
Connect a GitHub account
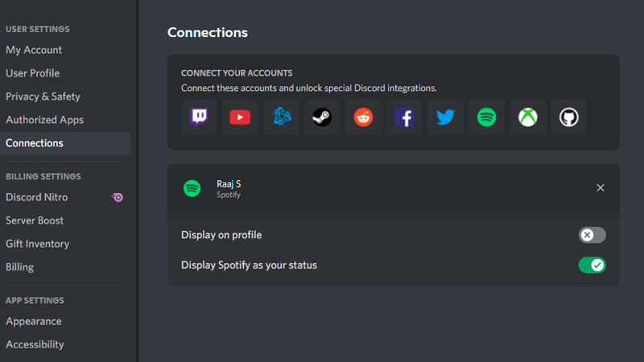[x=569, y=117]
